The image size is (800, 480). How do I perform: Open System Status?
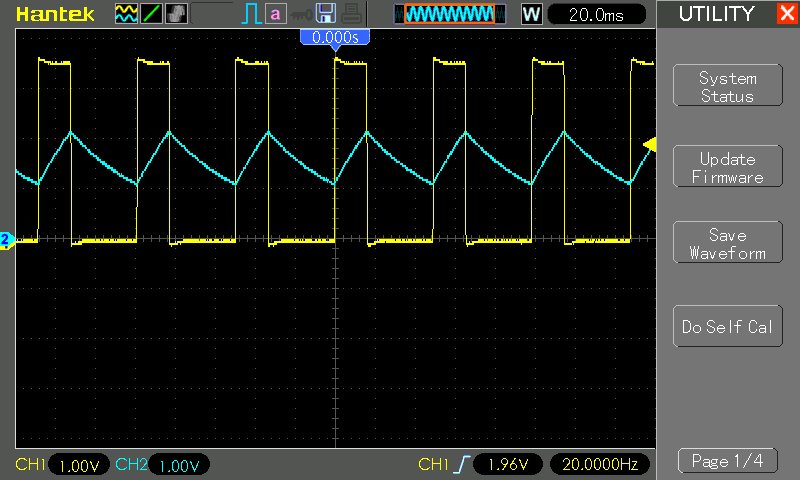point(728,86)
